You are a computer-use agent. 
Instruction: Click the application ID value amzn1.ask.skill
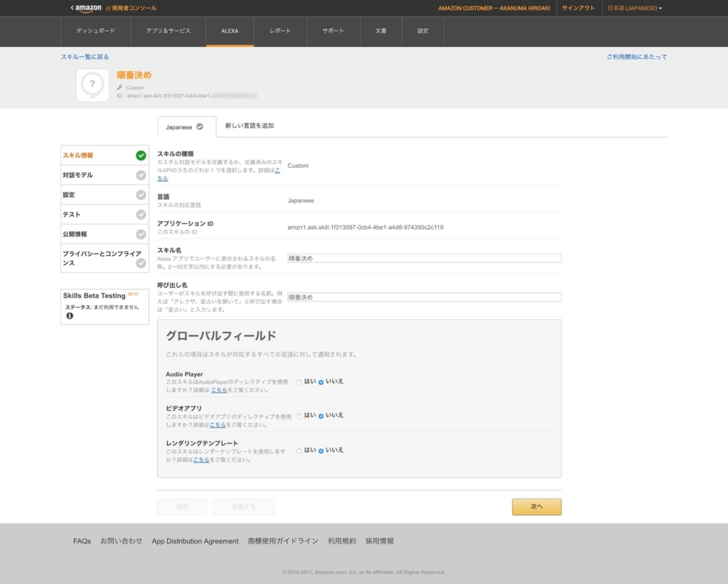click(365, 227)
